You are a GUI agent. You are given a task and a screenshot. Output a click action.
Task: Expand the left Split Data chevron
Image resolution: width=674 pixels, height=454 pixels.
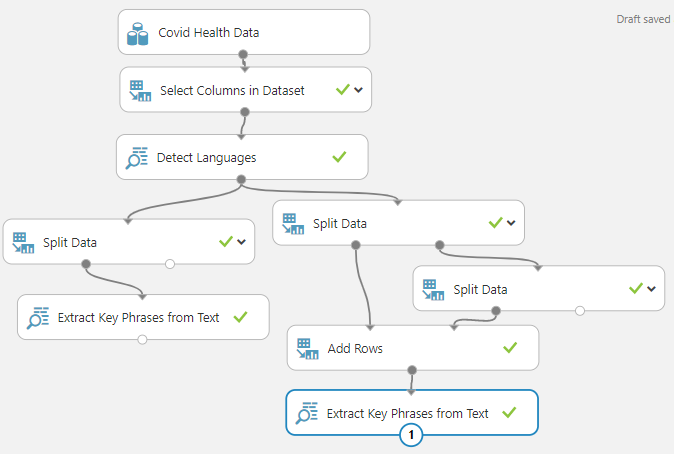click(241, 242)
